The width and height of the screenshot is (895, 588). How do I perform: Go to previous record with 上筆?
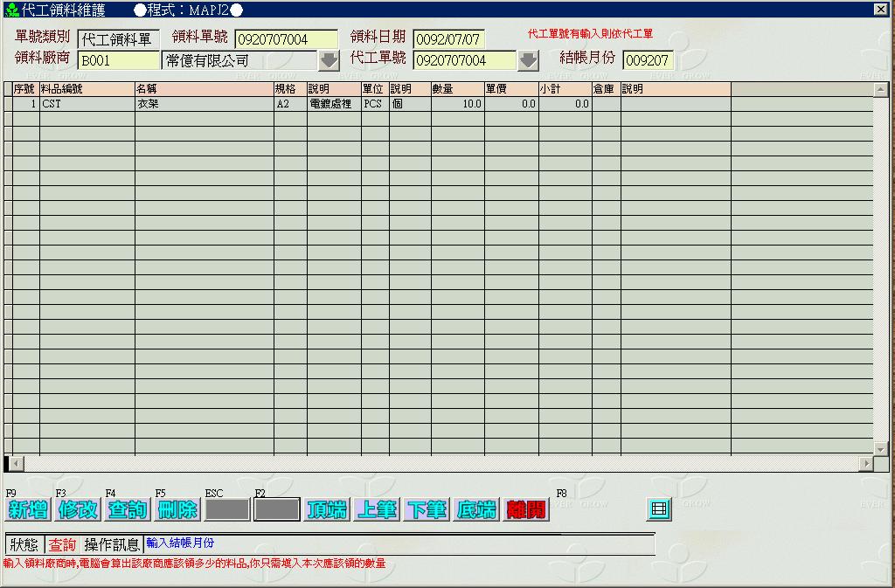[x=377, y=510]
